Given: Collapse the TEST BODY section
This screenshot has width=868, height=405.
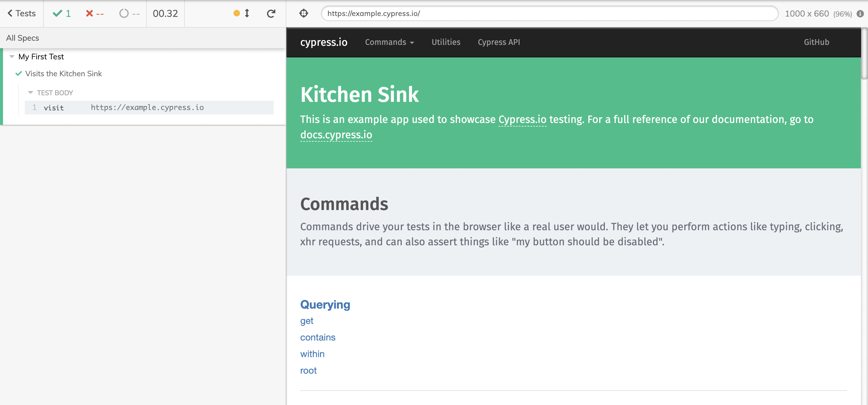Looking at the screenshot, I should (x=31, y=93).
